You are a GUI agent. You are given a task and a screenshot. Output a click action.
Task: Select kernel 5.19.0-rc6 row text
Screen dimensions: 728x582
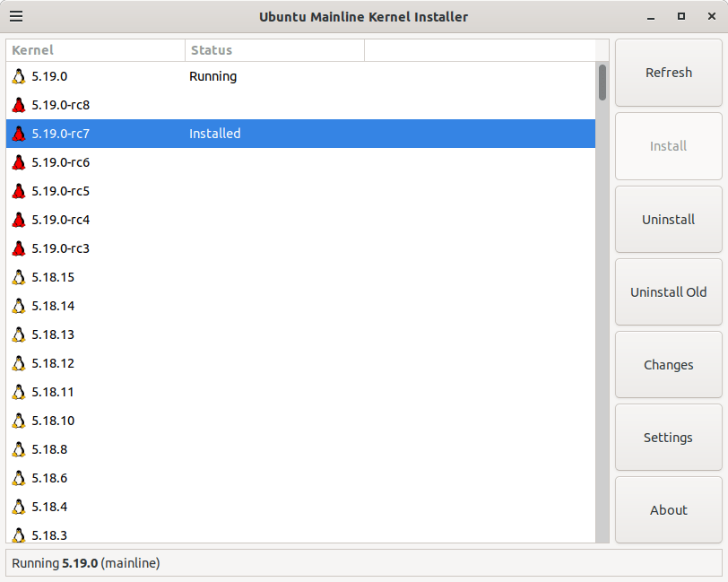(60, 162)
